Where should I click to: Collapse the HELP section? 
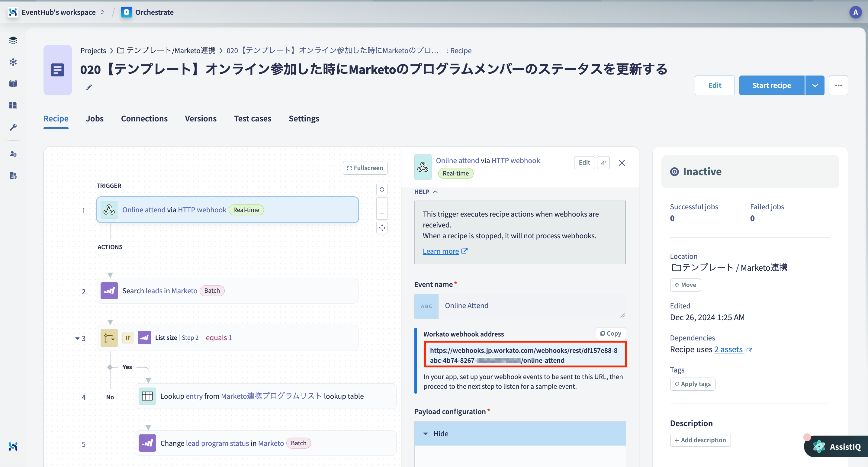(426, 192)
